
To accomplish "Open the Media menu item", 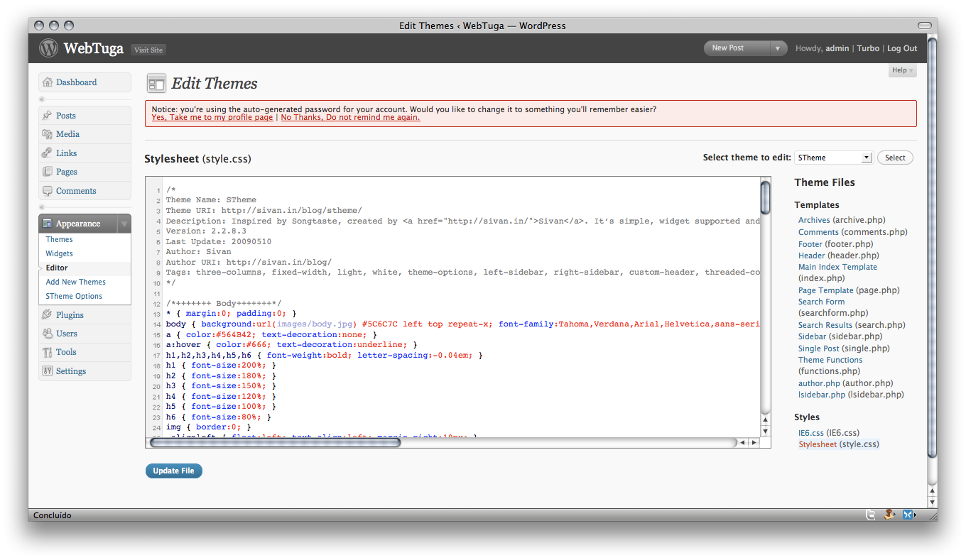I will click(85, 134).
